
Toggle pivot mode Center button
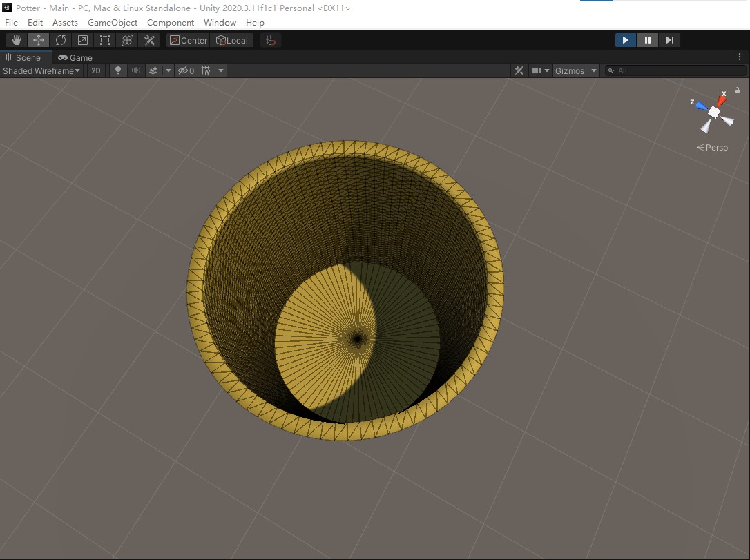(189, 40)
